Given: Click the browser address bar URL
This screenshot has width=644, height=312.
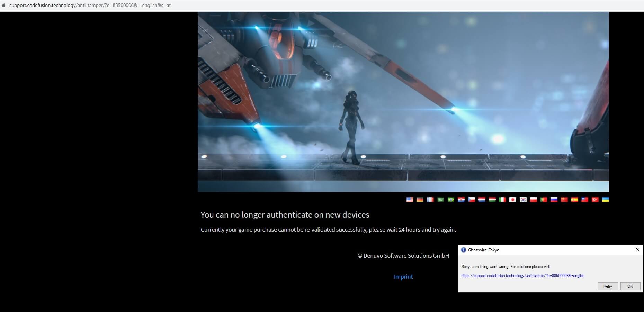Looking at the screenshot, I should coord(90,5).
